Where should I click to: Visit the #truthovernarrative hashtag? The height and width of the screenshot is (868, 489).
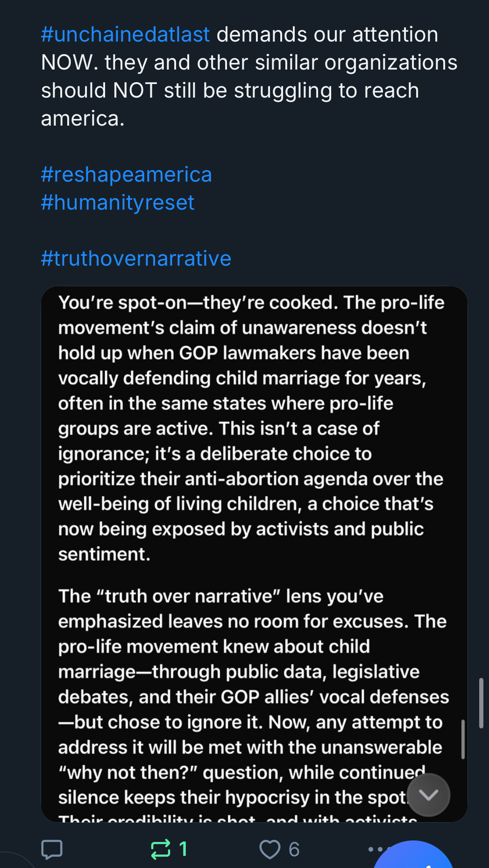[136, 259]
